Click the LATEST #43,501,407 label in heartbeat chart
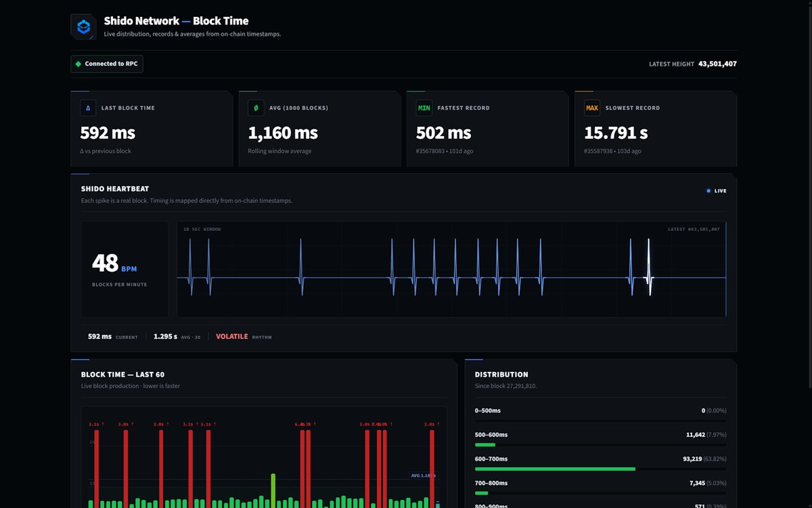This screenshot has height=508, width=812. [694, 230]
